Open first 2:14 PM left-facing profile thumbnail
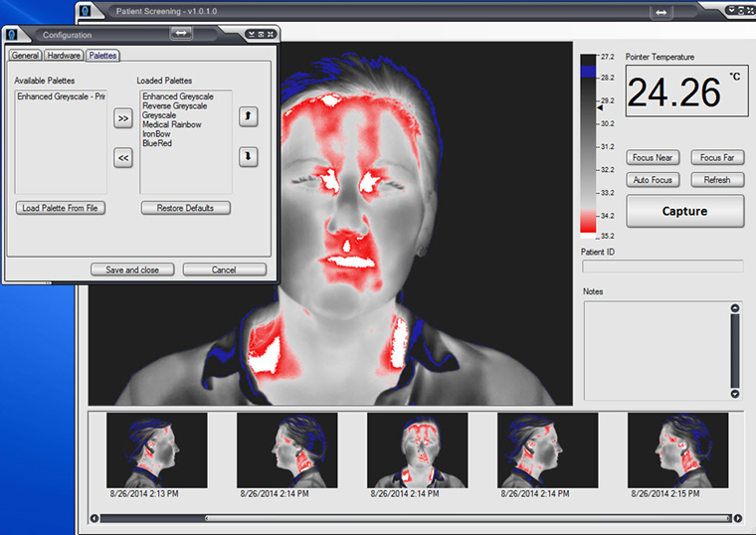Screen dimensions: 756x535 pos(286,450)
